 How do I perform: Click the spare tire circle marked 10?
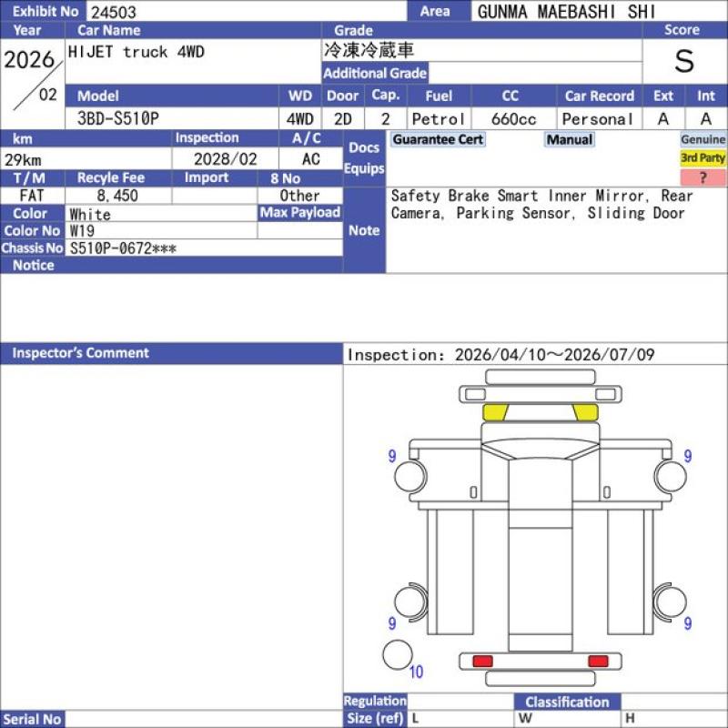pos(398,655)
